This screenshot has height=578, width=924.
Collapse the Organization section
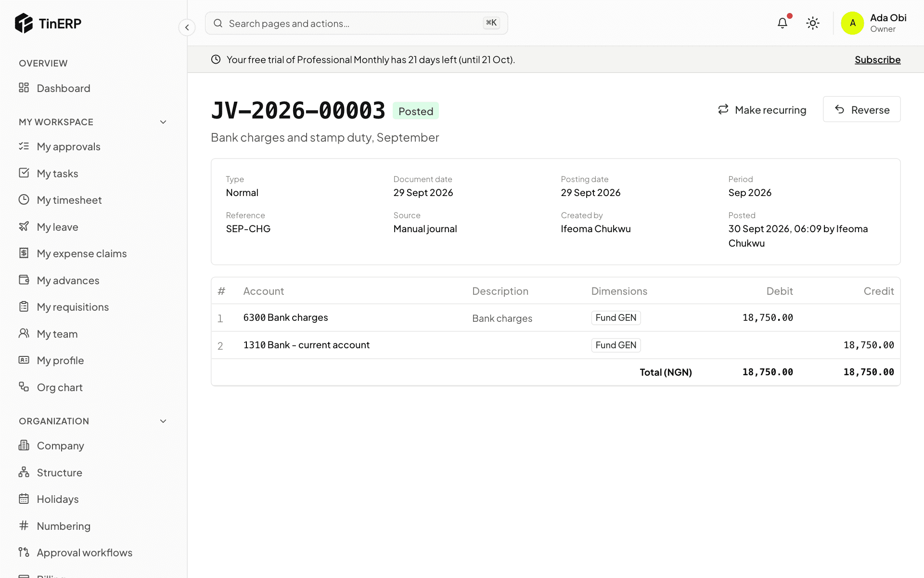coord(163,421)
